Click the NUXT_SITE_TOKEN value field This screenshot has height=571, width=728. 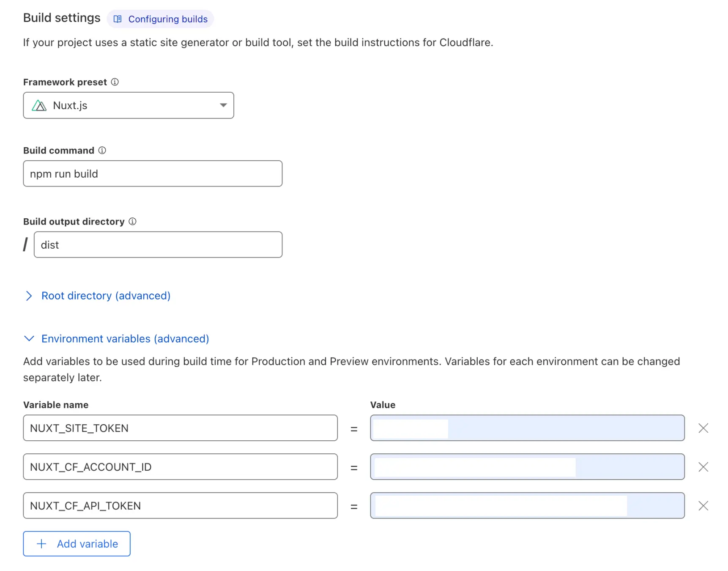pyautogui.click(x=527, y=428)
